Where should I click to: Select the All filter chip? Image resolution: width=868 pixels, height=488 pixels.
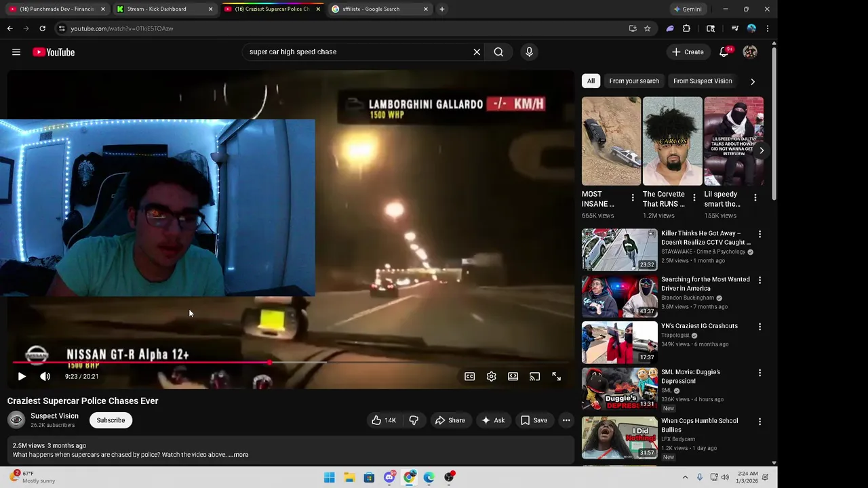coord(591,81)
